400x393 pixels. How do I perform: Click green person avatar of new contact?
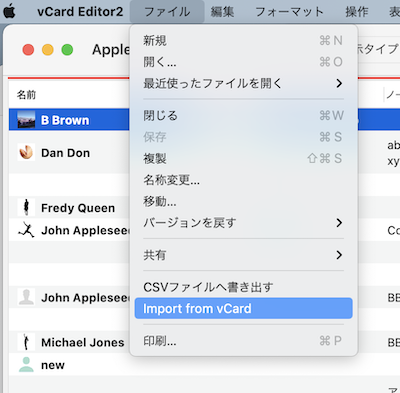tap(26, 364)
